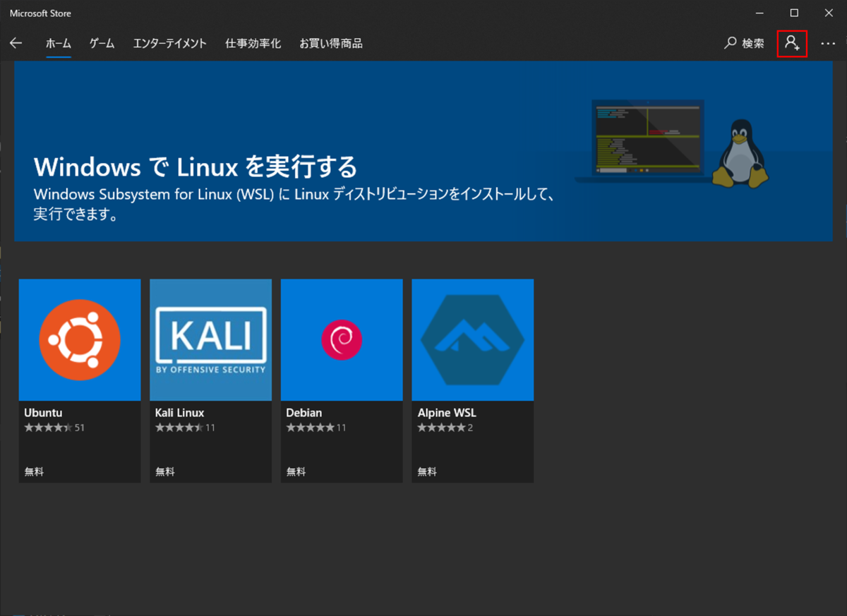Click 無料 price under Debian
The image size is (847, 616).
[296, 471]
